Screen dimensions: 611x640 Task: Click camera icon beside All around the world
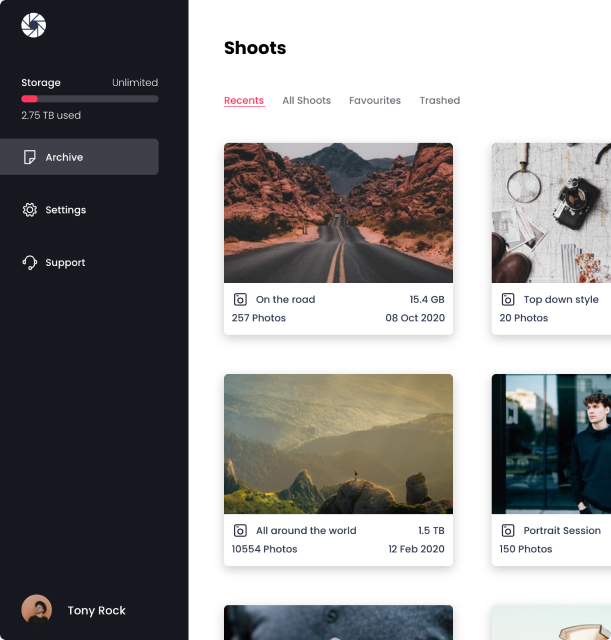tap(240, 531)
